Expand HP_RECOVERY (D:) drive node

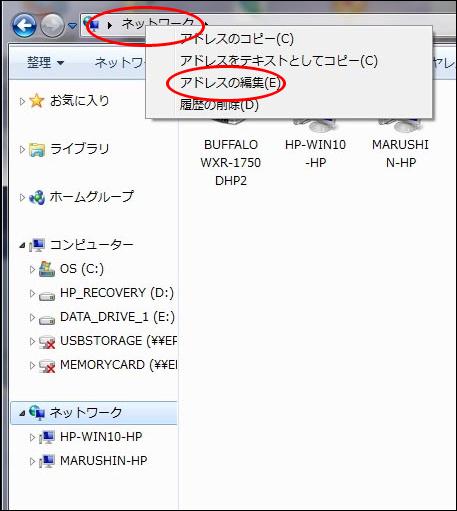(x=32, y=293)
